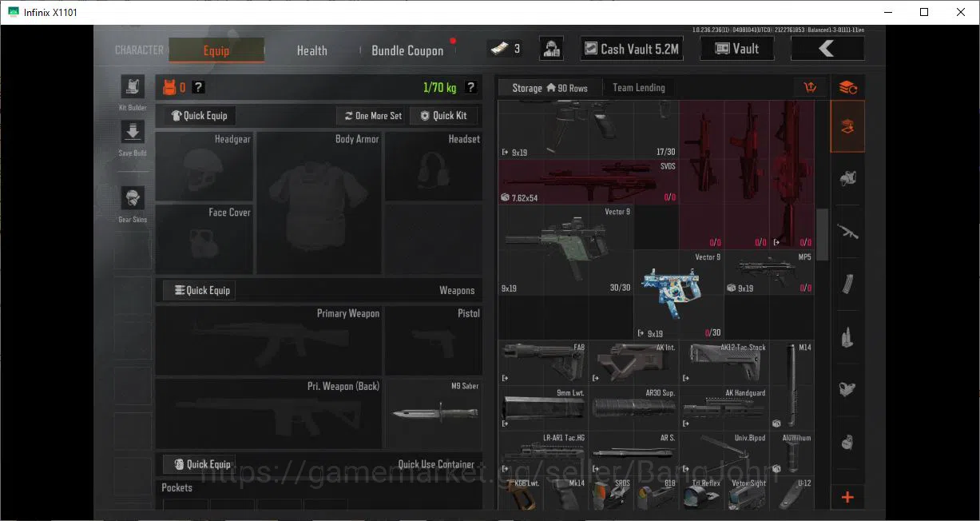The height and width of the screenshot is (521, 980).
Task: Switch to the Equip tab
Action: [216, 50]
